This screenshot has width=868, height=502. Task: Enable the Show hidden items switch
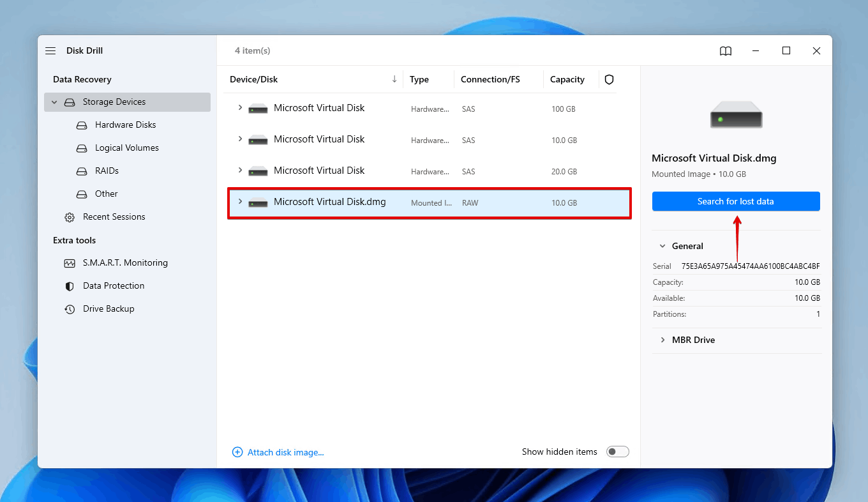click(x=617, y=451)
